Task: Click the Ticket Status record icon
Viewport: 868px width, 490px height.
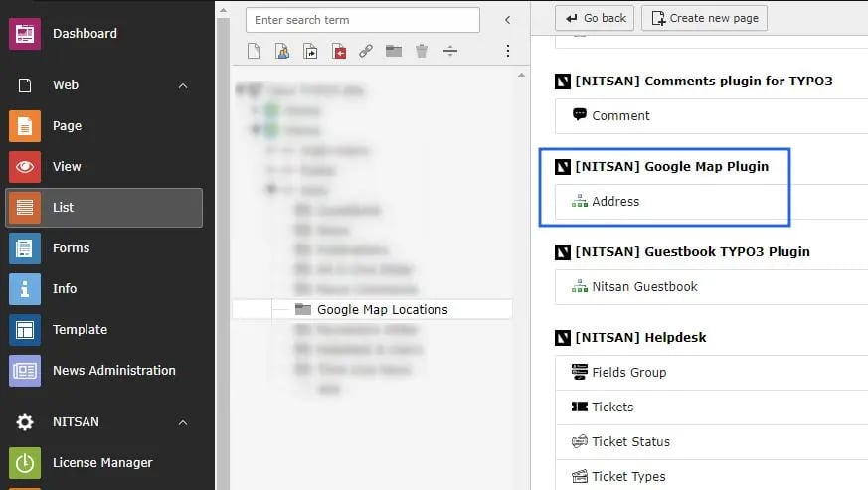Action: point(579,442)
